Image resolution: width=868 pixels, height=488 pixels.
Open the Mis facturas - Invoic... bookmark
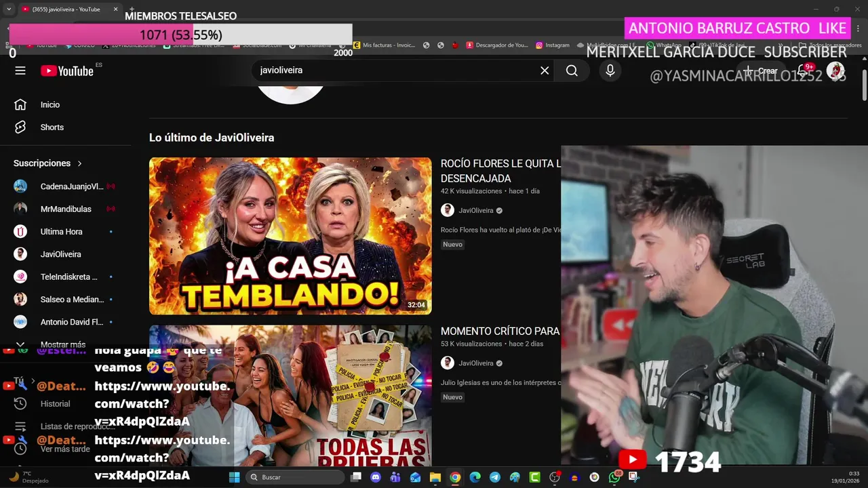pyautogui.click(x=384, y=45)
